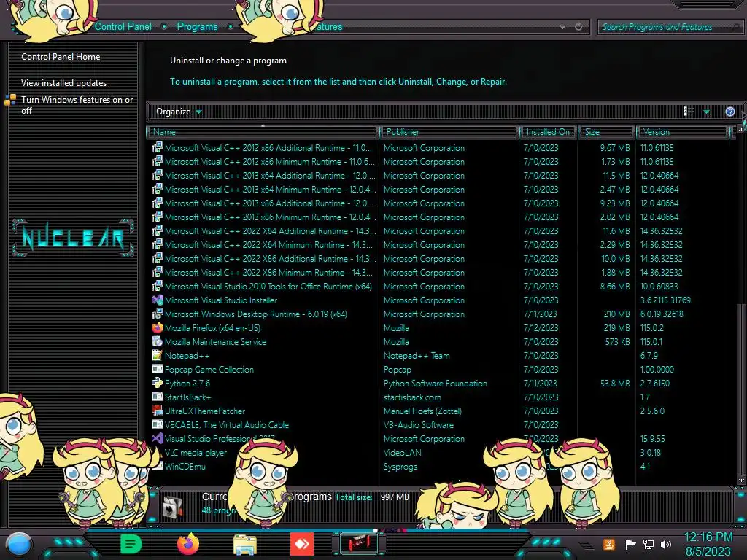Select the StartIsBack+ program icon
This screenshot has height=560, width=747.
158,397
